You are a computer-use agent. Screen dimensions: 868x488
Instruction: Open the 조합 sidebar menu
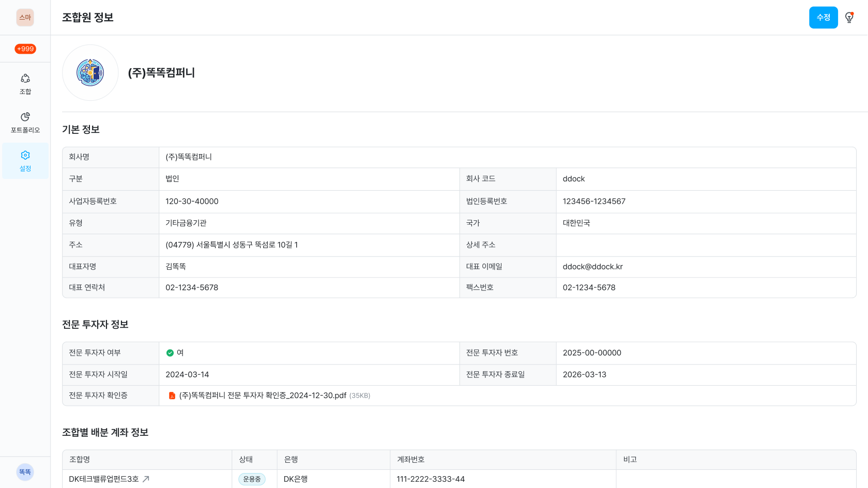point(25,84)
